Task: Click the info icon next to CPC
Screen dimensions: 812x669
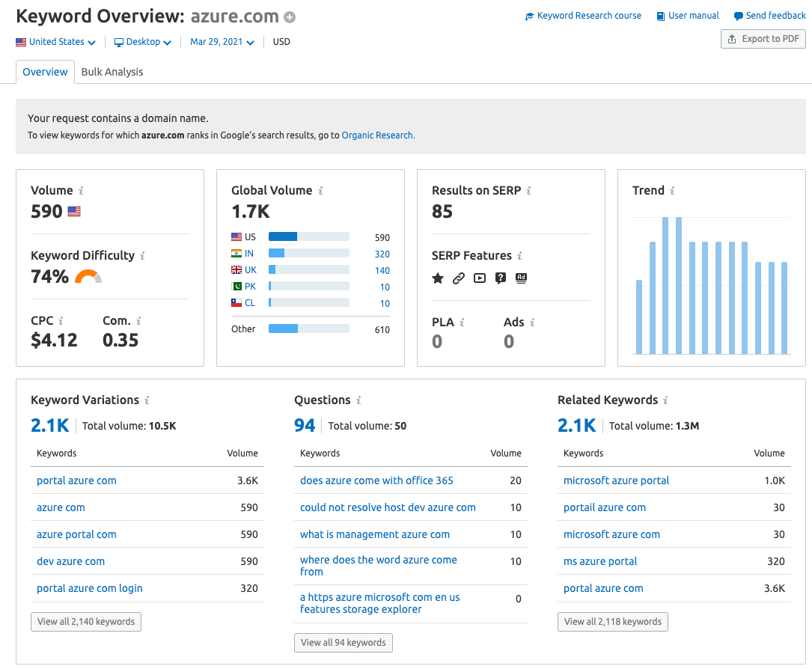Action: click(x=61, y=321)
